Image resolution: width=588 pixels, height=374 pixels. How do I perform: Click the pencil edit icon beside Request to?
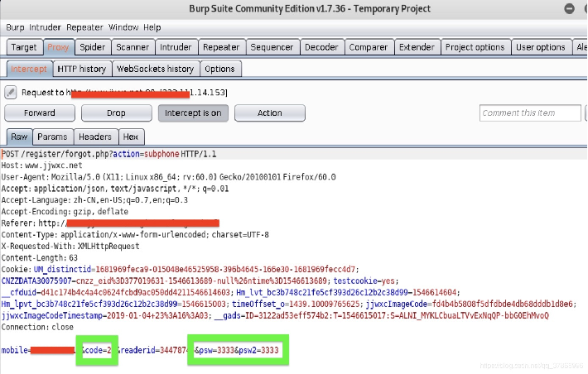(x=11, y=92)
